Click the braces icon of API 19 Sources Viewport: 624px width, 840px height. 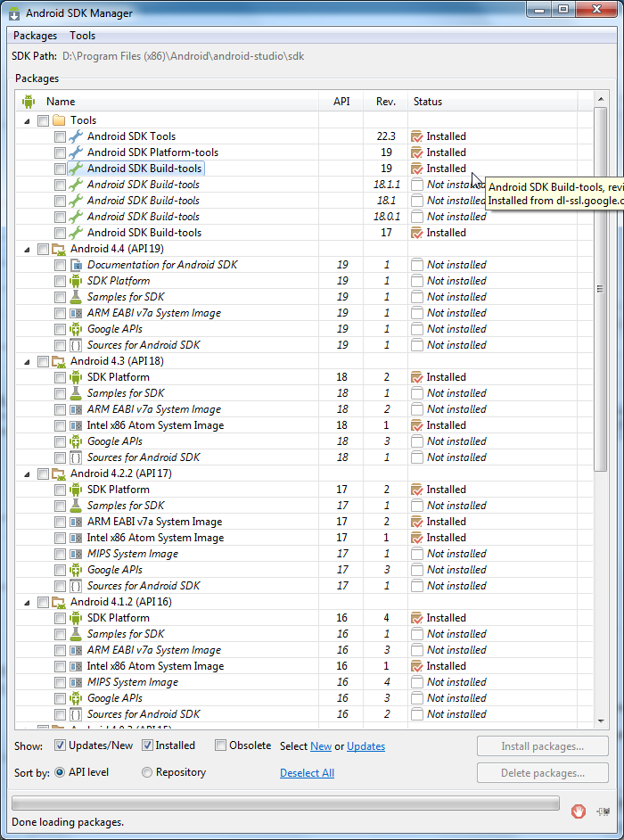[x=76, y=345]
